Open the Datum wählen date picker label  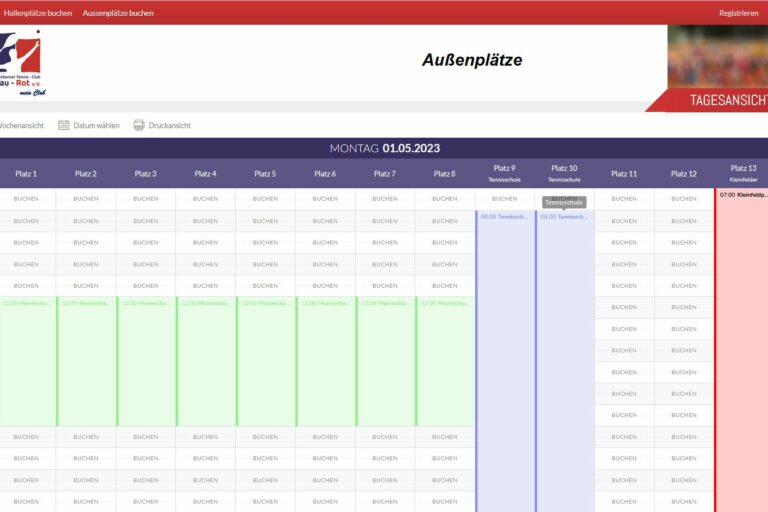(96, 126)
